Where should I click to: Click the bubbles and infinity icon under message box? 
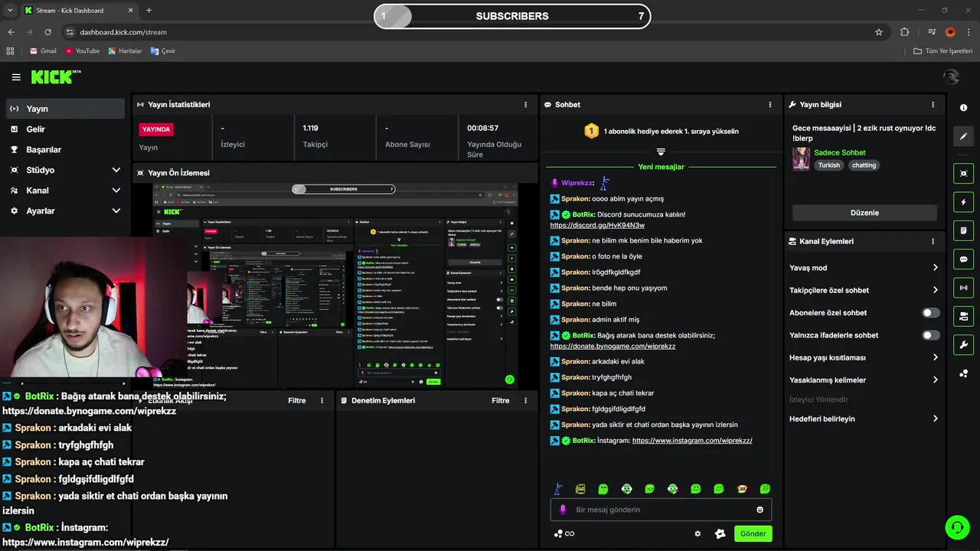[x=563, y=533]
